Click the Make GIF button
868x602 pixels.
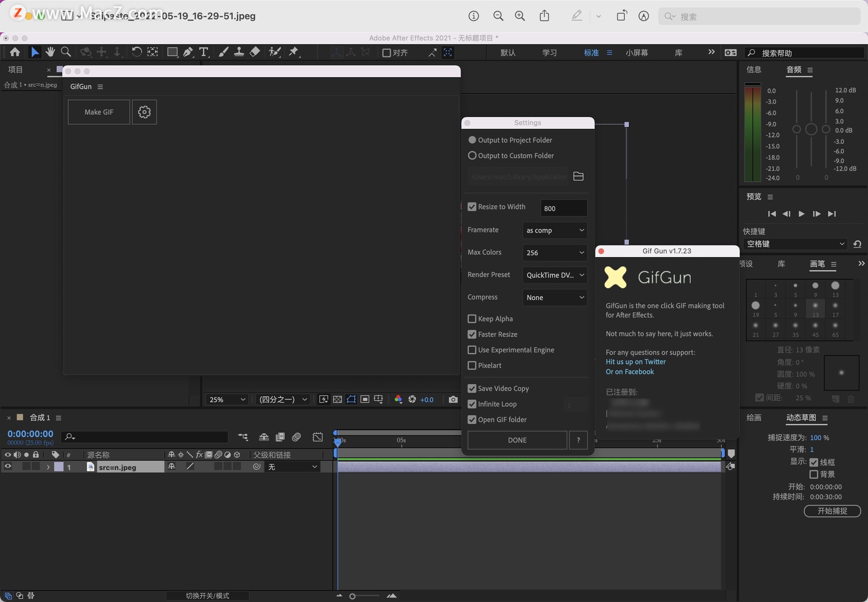[99, 112]
